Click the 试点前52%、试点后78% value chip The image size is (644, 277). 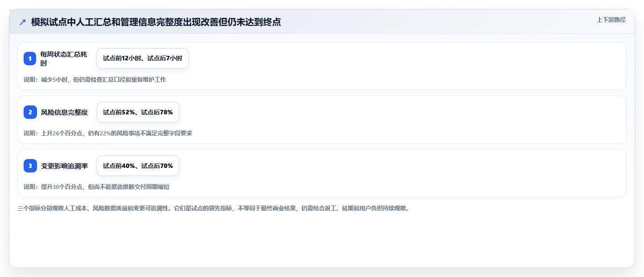click(138, 112)
